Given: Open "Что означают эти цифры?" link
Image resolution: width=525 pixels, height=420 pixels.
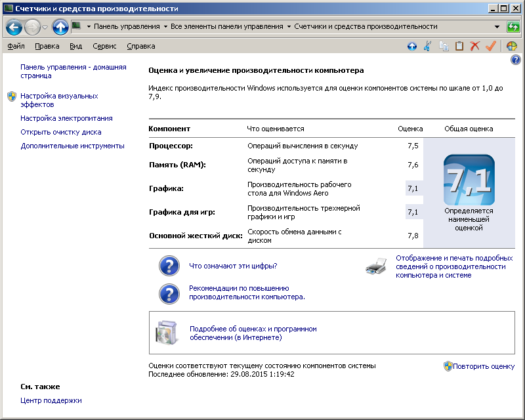Looking at the screenshot, I should coord(233,266).
